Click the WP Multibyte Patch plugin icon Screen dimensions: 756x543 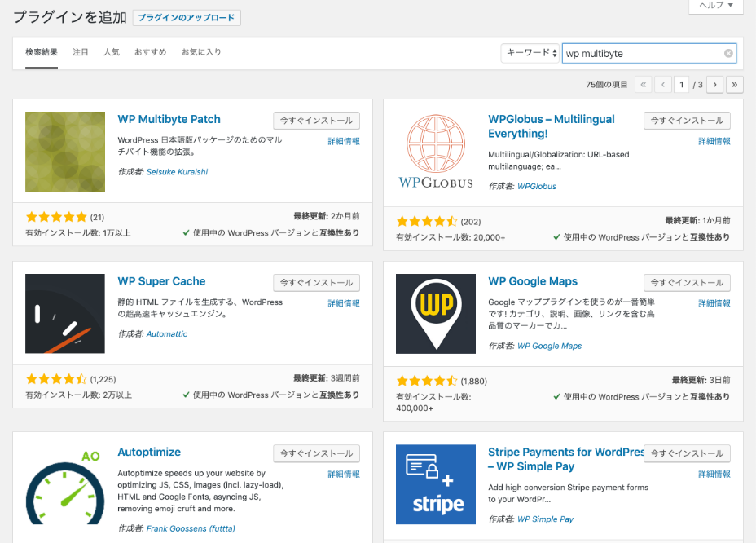point(65,152)
